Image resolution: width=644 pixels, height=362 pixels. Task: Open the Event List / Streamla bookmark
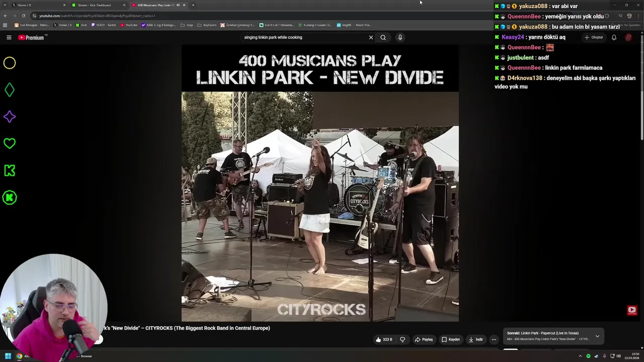[x=277, y=25]
